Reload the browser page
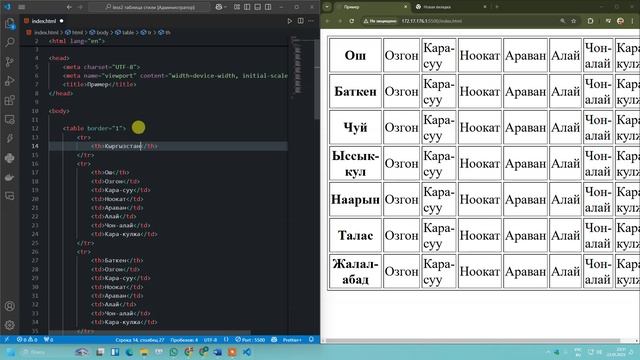Viewport: 640px width, 360px height. point(351,21)
